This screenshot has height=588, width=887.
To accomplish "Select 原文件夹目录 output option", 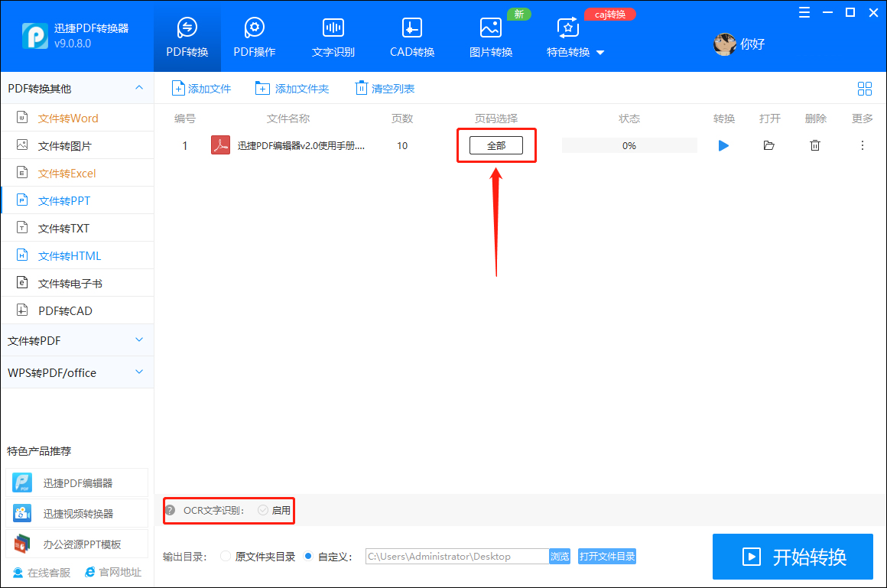I will coord(225,557).
